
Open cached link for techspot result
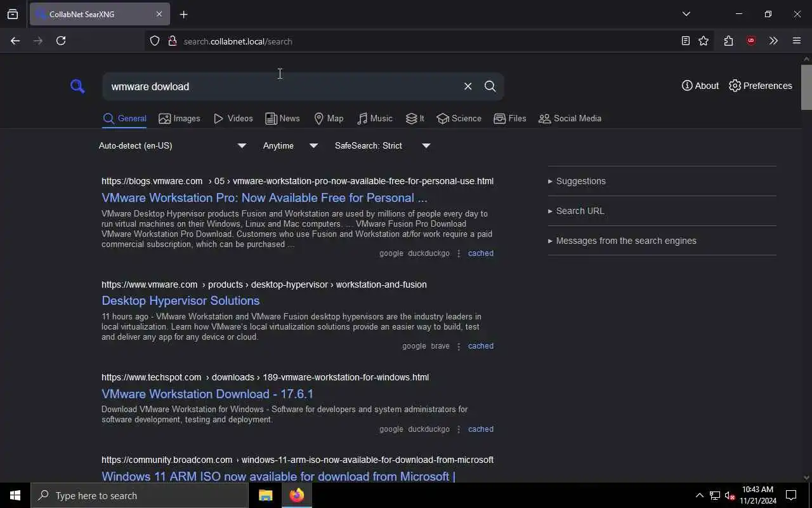point(481,429)
